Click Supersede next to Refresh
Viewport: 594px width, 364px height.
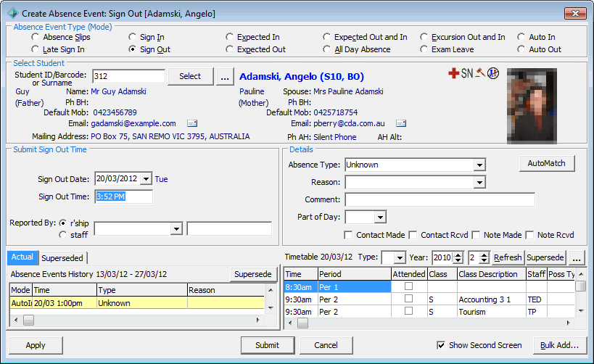545,257
